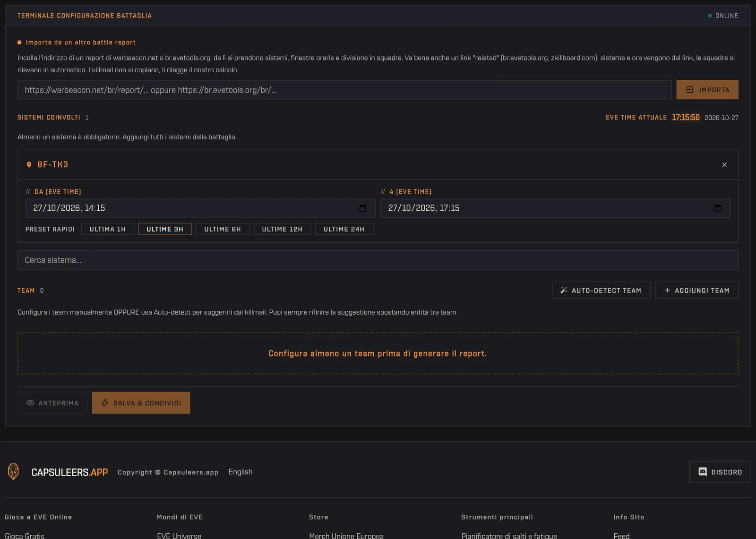Run AUTO-DETECT TEAM

point(601,291)
